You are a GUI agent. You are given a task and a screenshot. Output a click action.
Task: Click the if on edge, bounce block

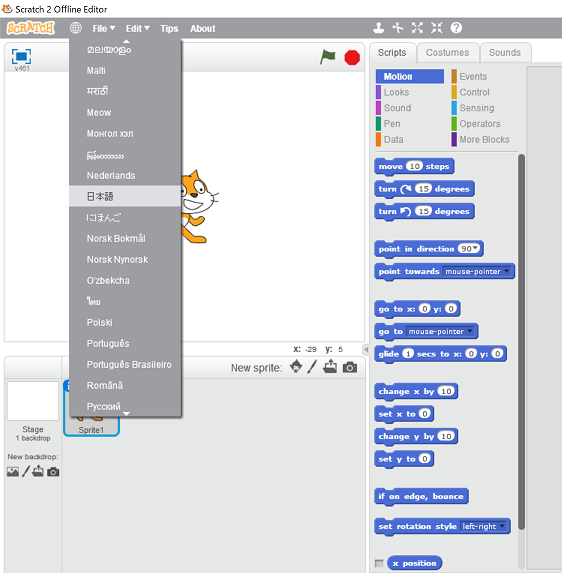click(421, 496)
